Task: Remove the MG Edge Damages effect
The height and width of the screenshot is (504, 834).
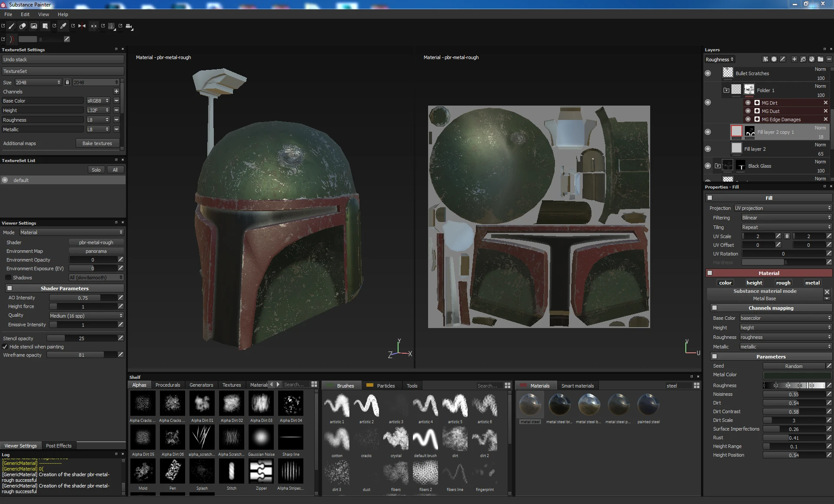Action: coord(826,119)
